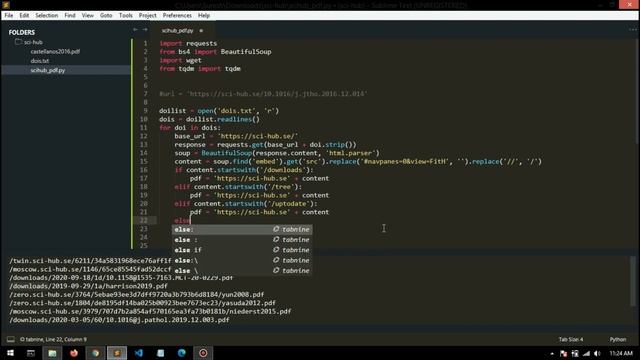Open the Windows Start menu

pyautogui.click(x=10, y=353)
